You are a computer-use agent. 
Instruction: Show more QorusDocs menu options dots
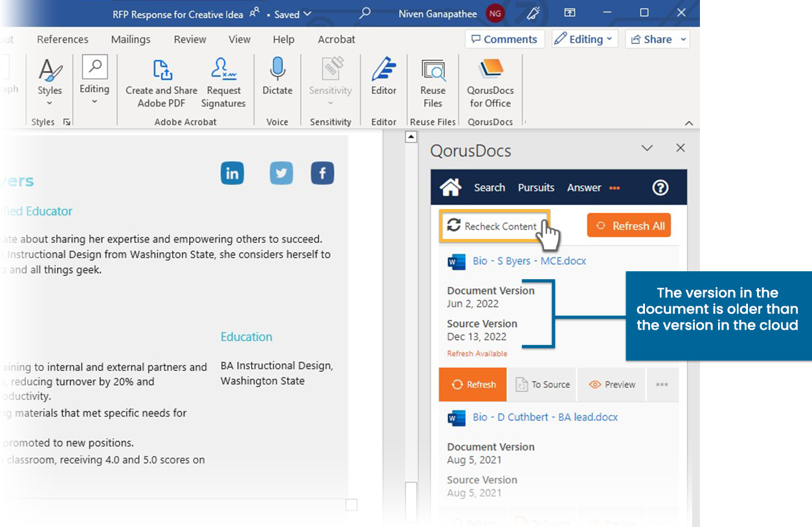coord(615,188)
